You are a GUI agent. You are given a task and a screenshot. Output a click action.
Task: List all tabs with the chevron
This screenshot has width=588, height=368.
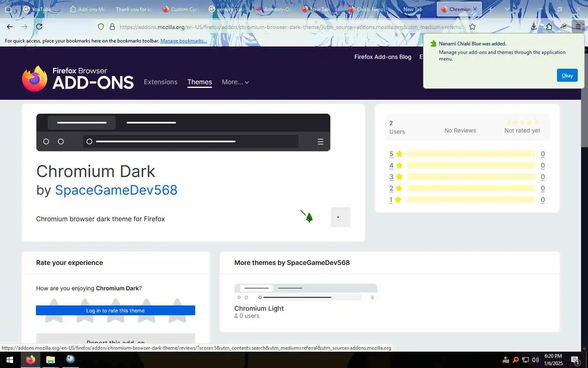coord(507,9)
